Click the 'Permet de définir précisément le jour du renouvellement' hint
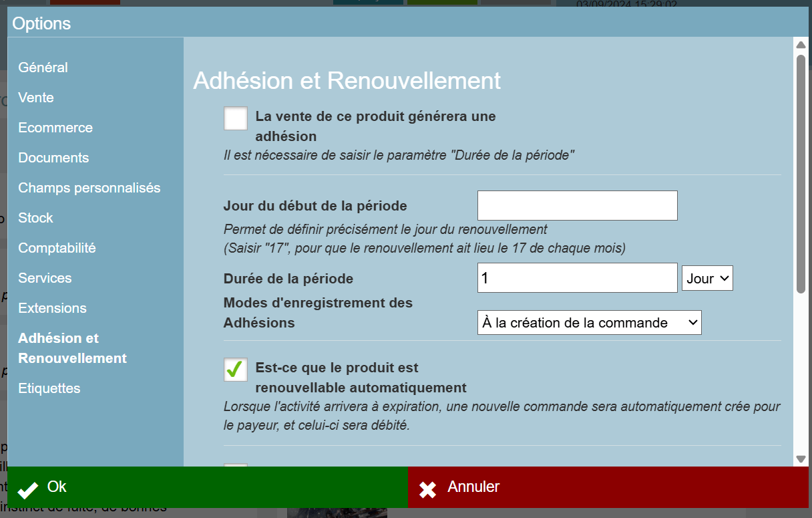This screenshot has height=518, width=812. 385,229
